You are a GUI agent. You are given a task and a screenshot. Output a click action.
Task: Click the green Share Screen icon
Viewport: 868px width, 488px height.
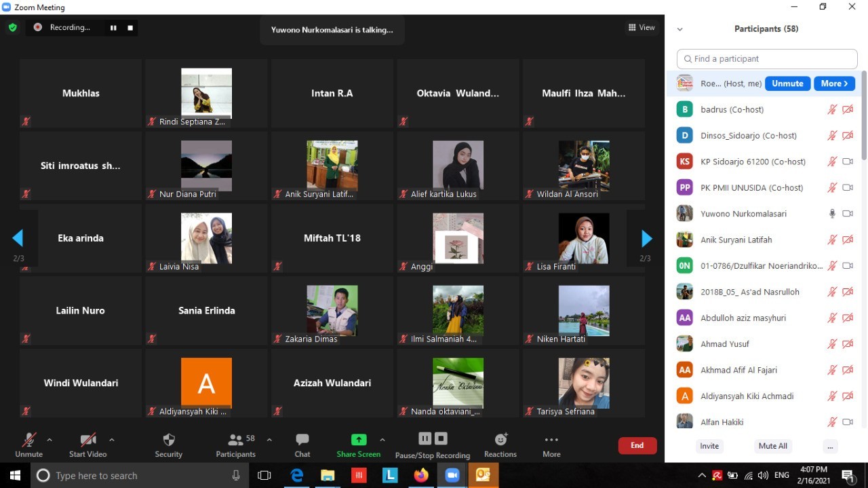tap(359, 440)
